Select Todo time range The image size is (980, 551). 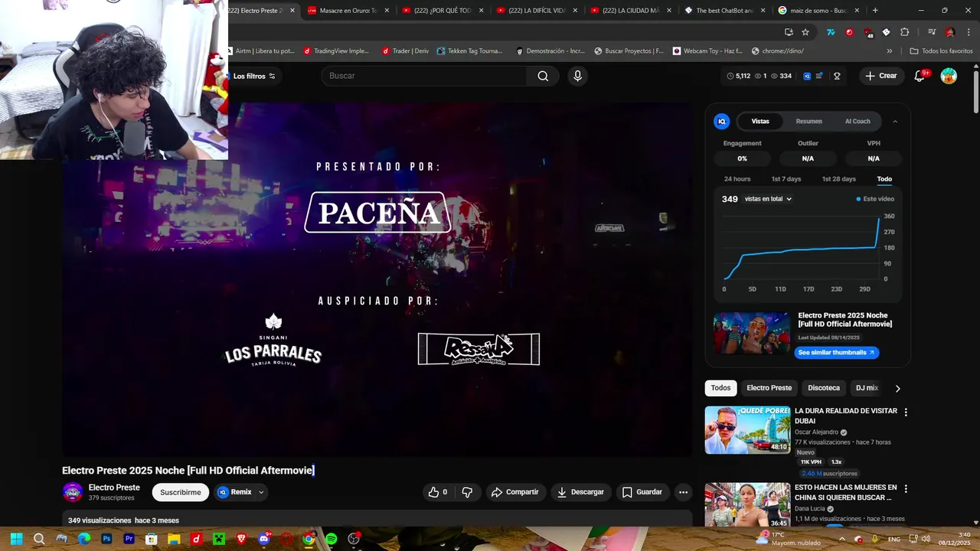(884, 179)
